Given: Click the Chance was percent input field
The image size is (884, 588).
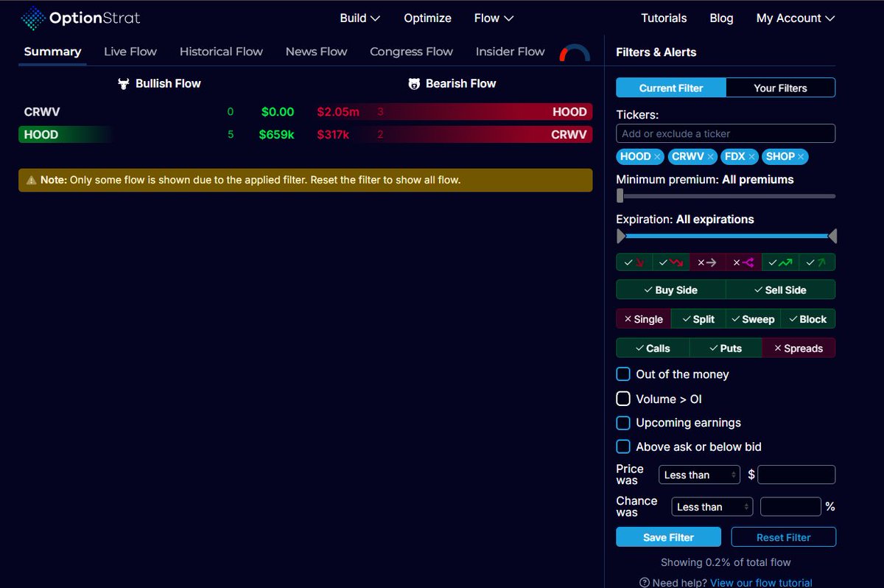Looking at the screenshot, I should (790, 507).
